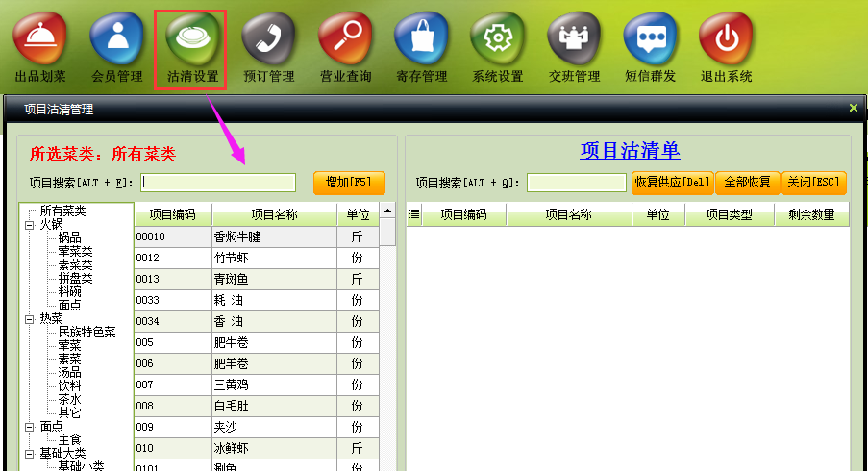This screenshot has width=868, height=471.
Task: Click the 增加[F5] button
Action: pyautogui.click(x=349, y=182)
